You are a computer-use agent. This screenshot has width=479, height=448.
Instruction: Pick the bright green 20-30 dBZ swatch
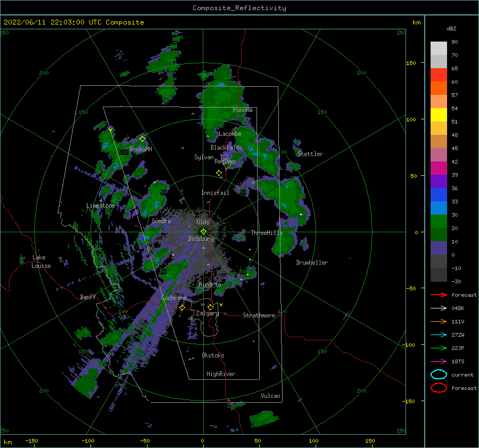439,222
